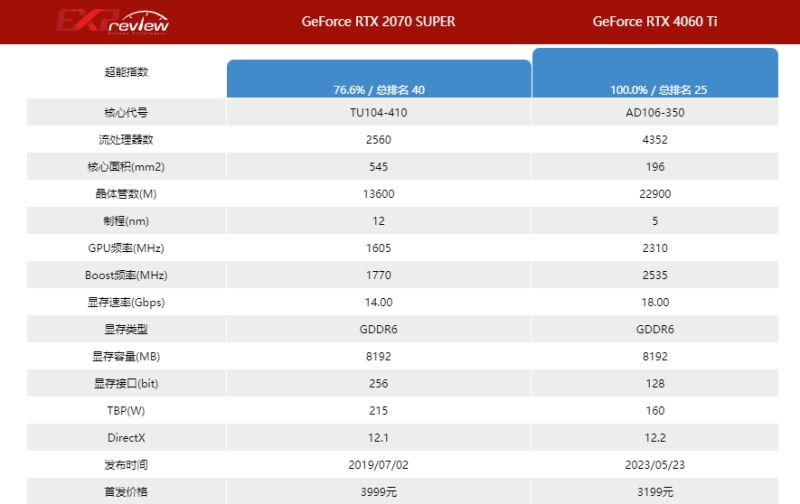This screenshot has height=504, width=800.
Task: Open the GeForce RTX 2070 SUPER header link
Action: point(378,21)
